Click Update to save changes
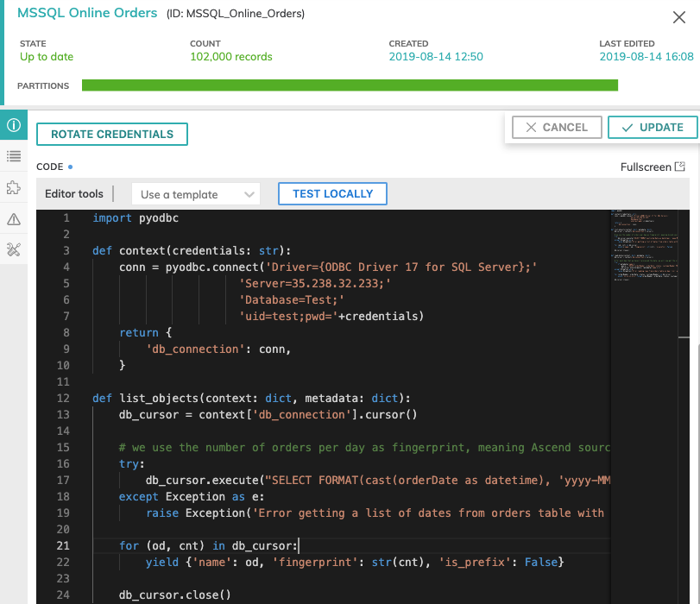This screenshot has width=700, height=604. (652, 127)
